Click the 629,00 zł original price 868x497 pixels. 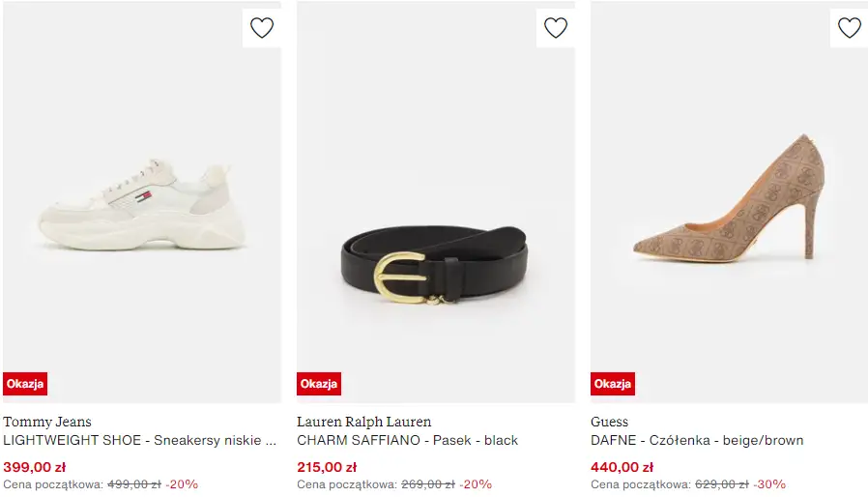(722, 484)
